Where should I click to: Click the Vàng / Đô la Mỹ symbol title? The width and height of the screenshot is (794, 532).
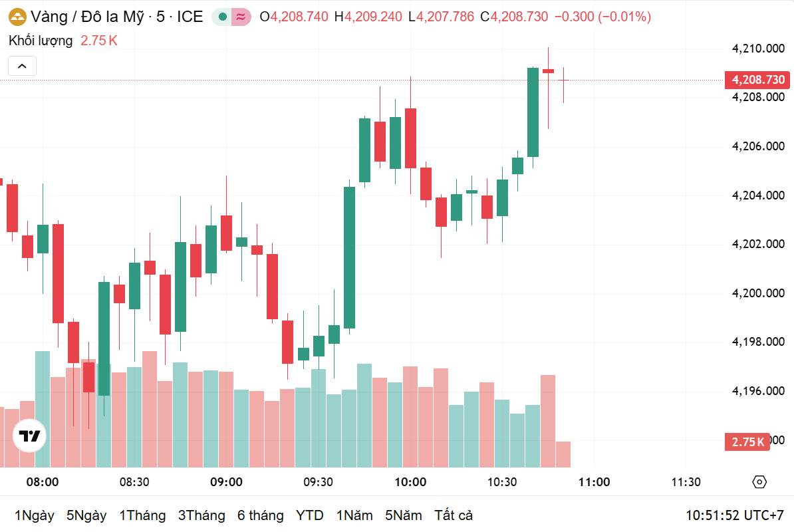click(87, 17)
